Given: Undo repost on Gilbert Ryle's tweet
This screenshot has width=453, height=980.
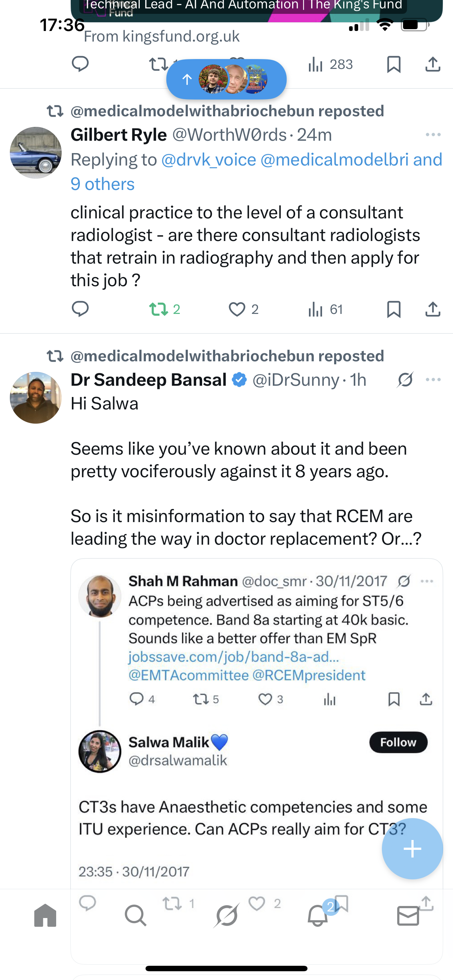Looking at the screenshot, I should pos(159,309).
